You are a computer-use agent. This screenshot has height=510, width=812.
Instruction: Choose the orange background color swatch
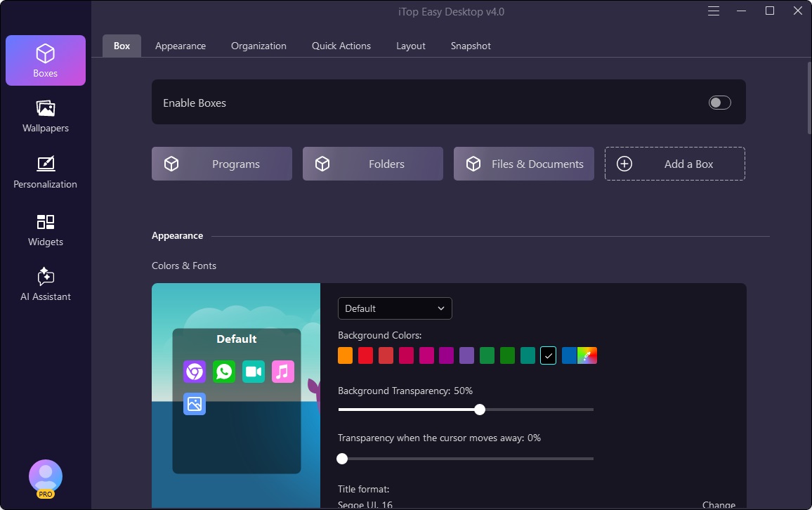(345, 355)
